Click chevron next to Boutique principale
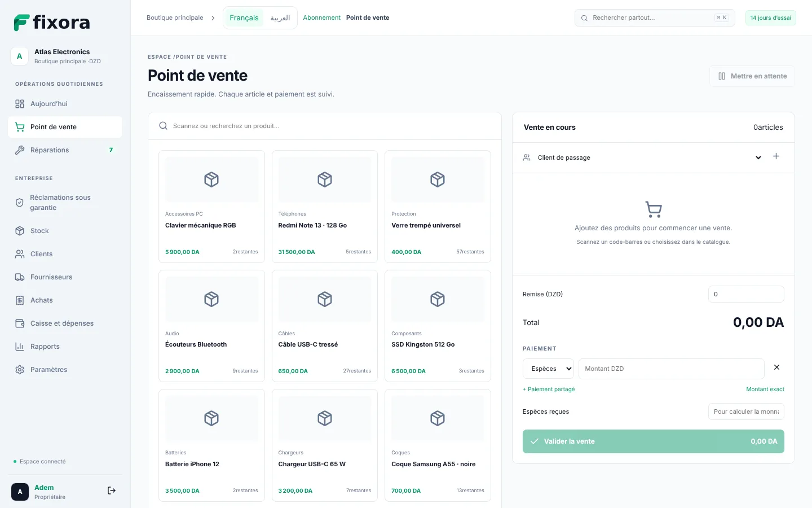Screen dimensions: 812x508 point(213,18)
